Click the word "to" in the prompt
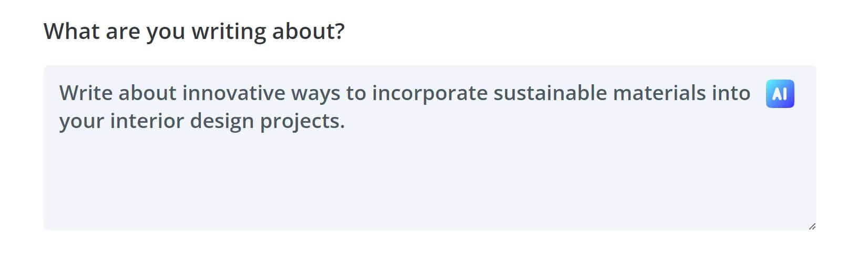868x256 pixels. [x=355, y=93]
